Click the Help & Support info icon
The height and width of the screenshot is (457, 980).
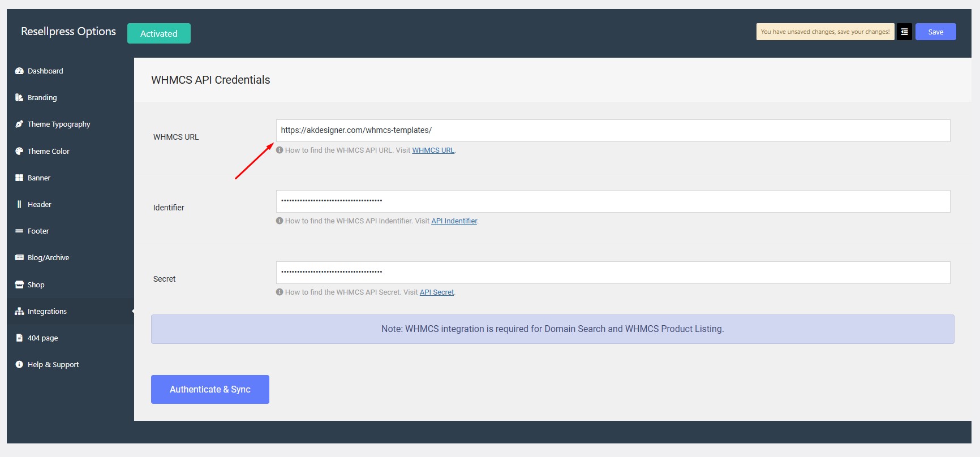point(19,364)
